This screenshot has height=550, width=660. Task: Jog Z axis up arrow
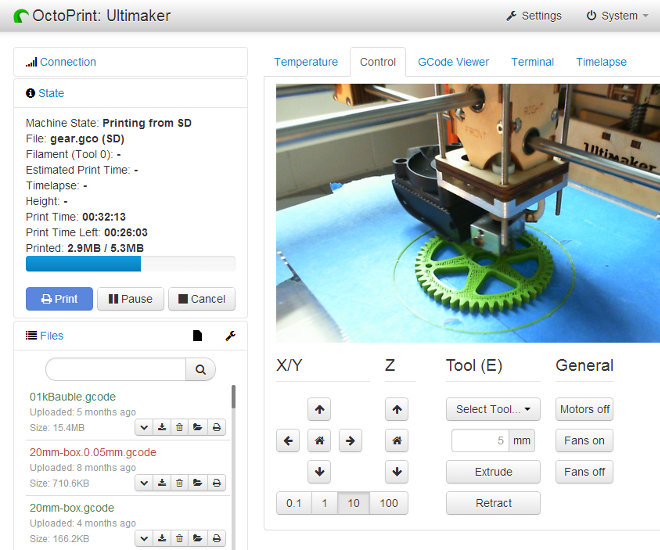[x=397, y=409]
